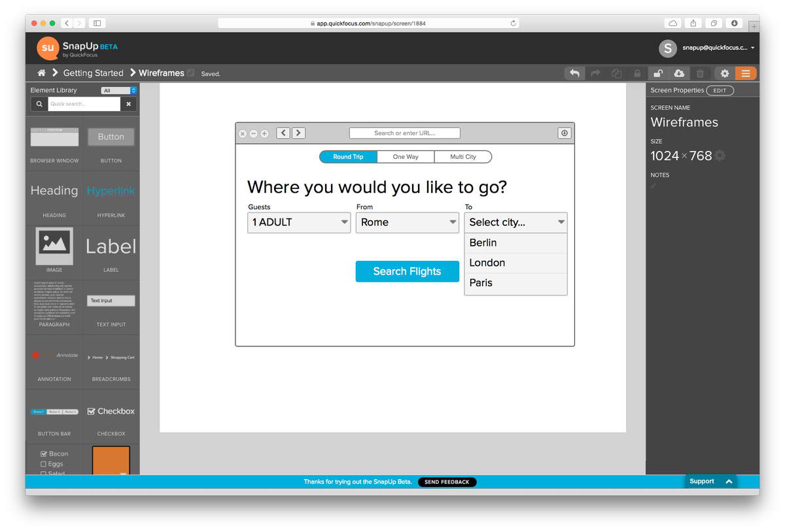Select the Hyperlink element in the library

pos(111,199)
